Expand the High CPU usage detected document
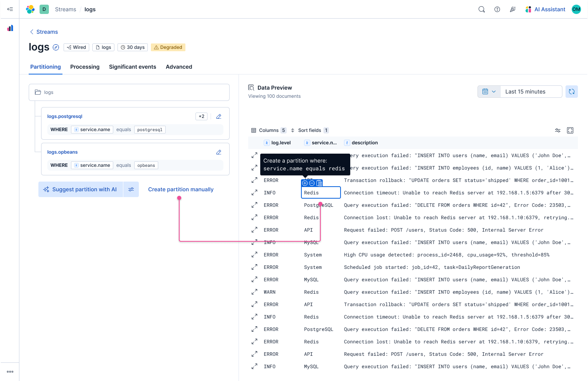 tap(254, 255)
